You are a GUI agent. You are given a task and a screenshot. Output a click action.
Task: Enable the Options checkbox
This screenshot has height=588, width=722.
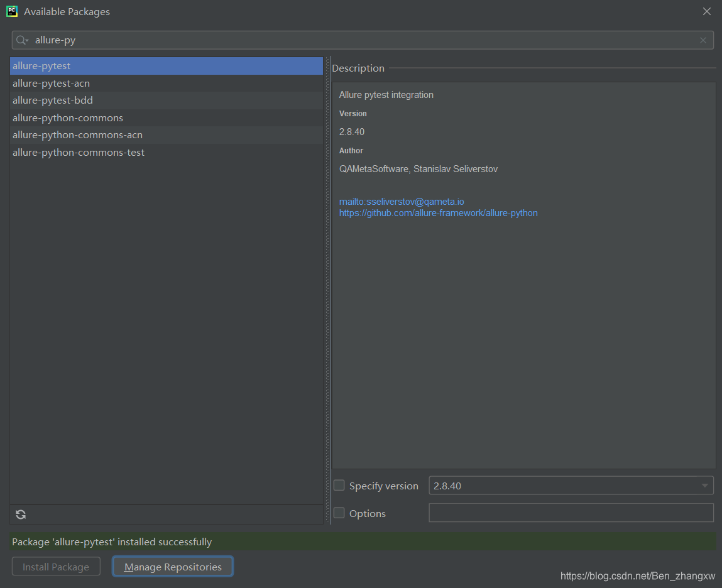pos(339,513)
